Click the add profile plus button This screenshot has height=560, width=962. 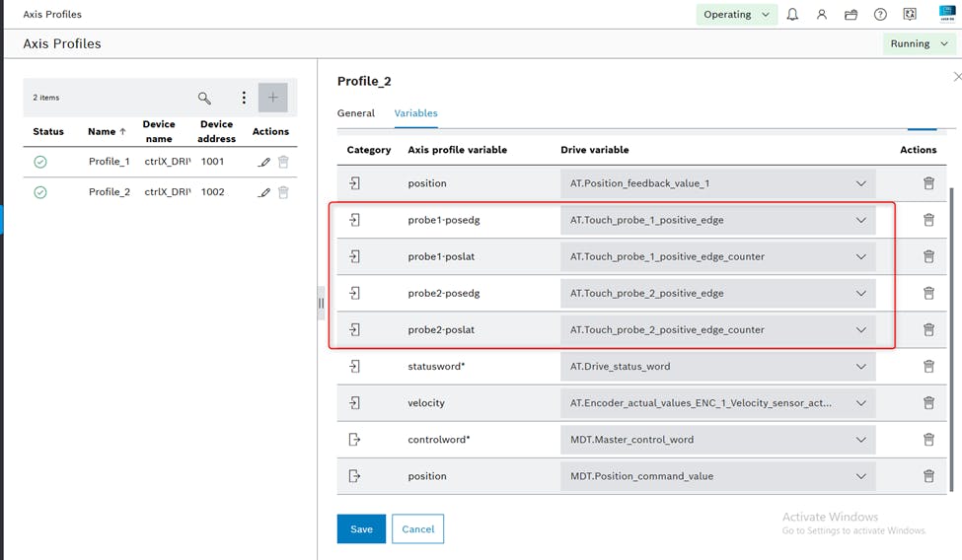(273, 98)
